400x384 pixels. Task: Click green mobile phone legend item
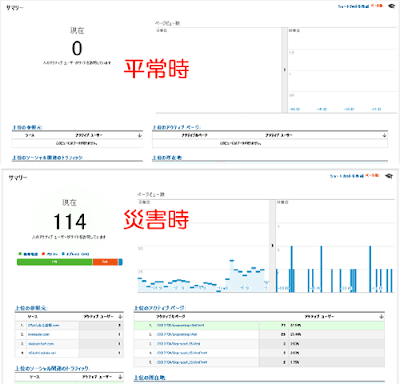click(x=28, y=254)
